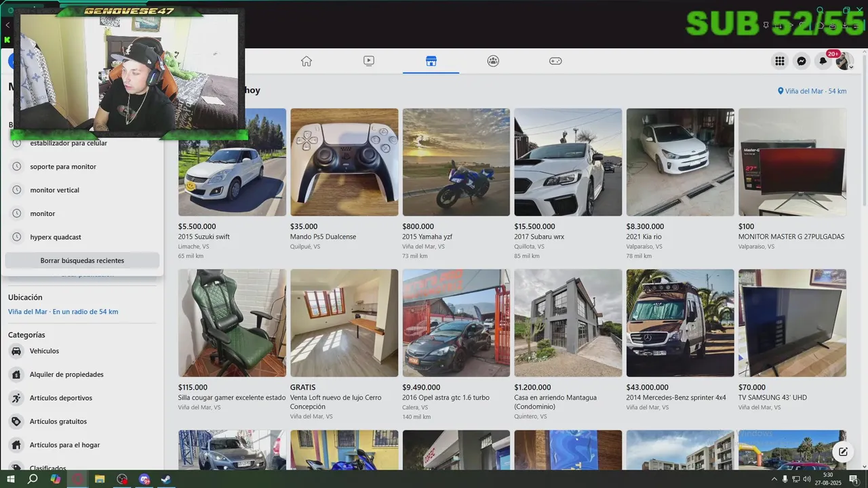The width and height of the screenshot is (868, 488).
Task: Select recent search reading only monitor
Action: 43,213
